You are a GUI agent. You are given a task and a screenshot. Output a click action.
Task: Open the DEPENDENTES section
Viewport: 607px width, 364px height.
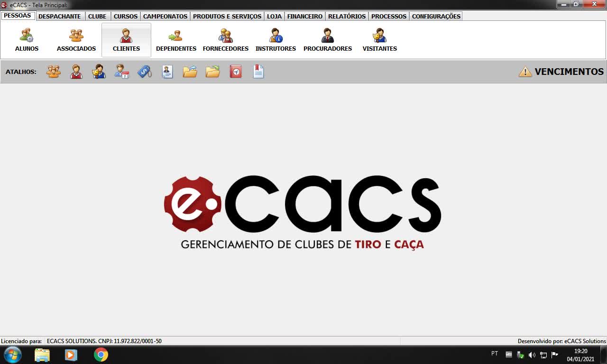176,40
